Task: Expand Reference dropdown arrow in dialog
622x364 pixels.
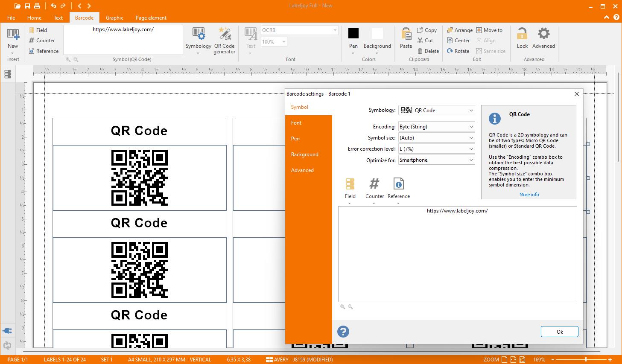Action: pyautogui.click(x=398, y=203)
